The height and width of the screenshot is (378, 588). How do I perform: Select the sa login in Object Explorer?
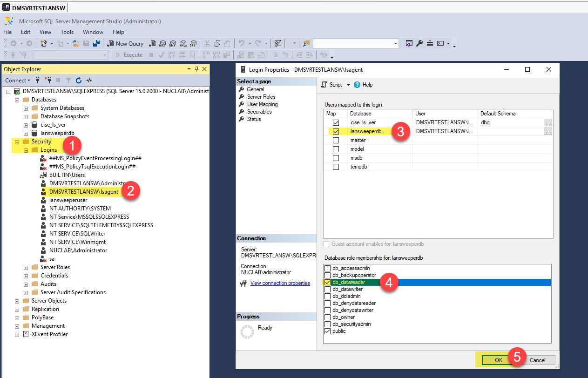52,259
